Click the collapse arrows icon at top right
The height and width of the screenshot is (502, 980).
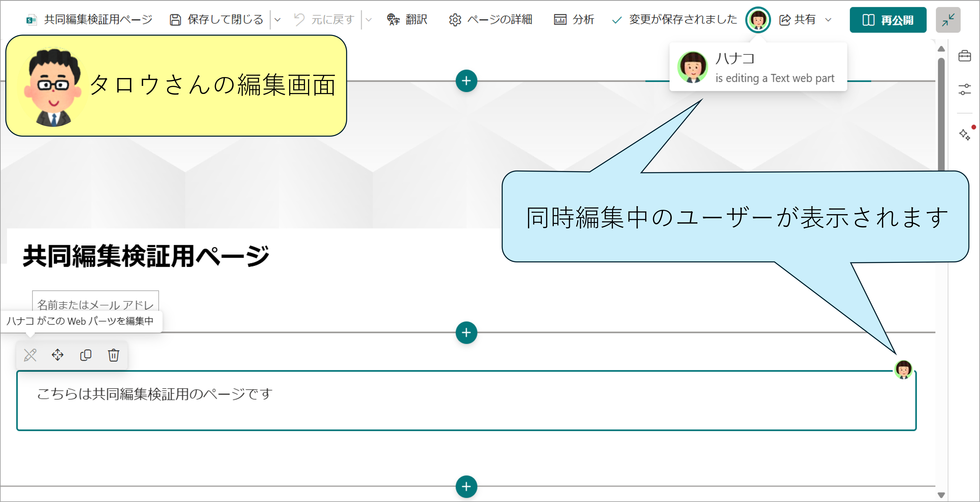(948, 20)
